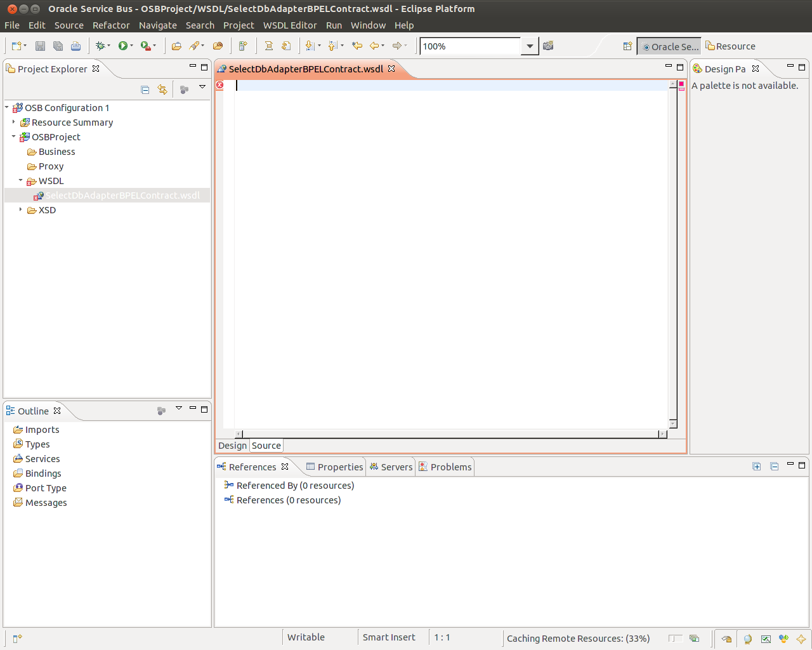The height and width of the screenshot is (650, 812).
Task: Collapse All in Project Explorer
Action: (145, 90)
